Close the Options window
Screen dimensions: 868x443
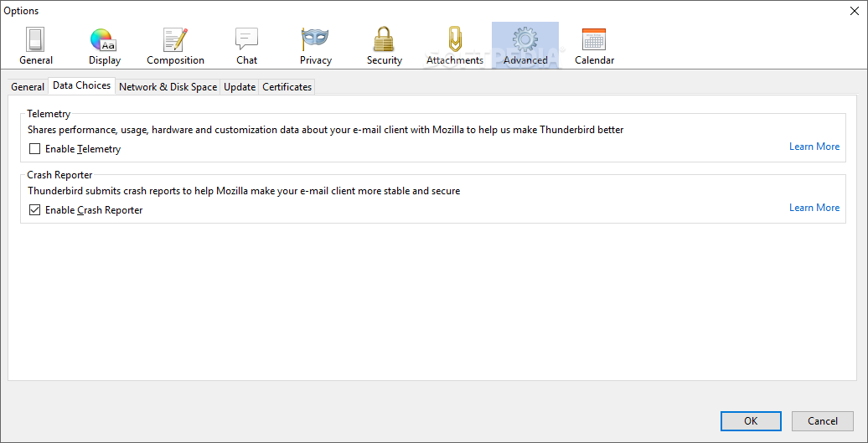854,11
